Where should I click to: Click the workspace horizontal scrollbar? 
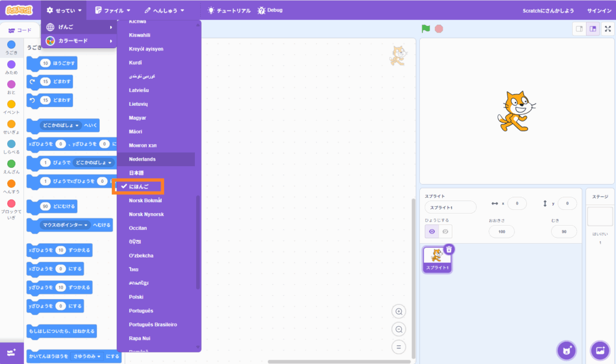(x=339, y=362)
